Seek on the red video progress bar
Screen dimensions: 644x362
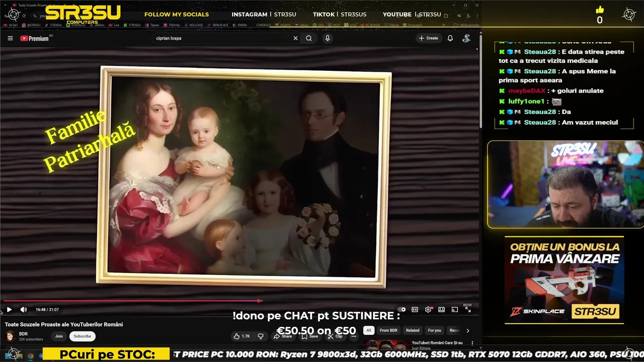pos(239,301)
